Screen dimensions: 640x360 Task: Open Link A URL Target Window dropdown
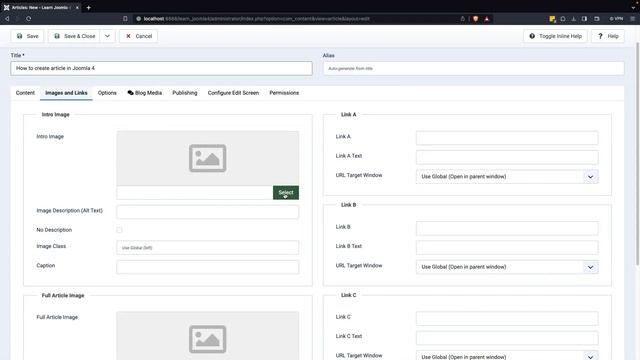(x=507, y=177)
